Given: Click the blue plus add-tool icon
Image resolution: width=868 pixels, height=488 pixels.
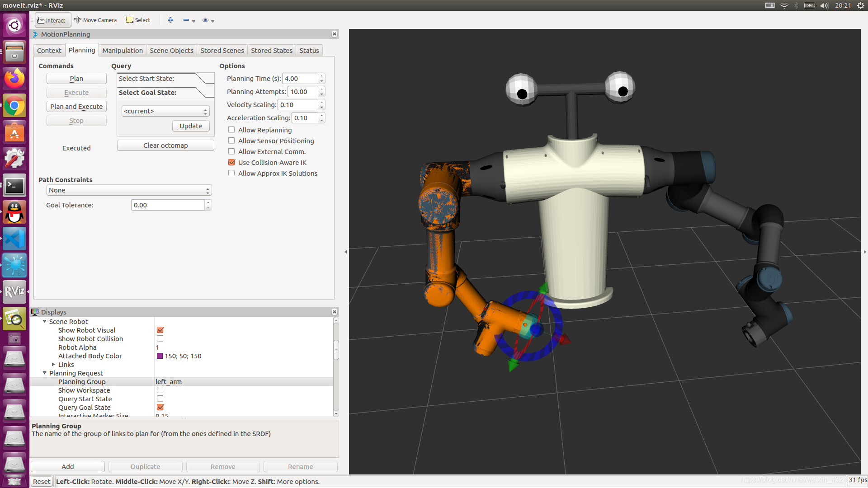Looking at the screenshot, I should tap(170, 20).
